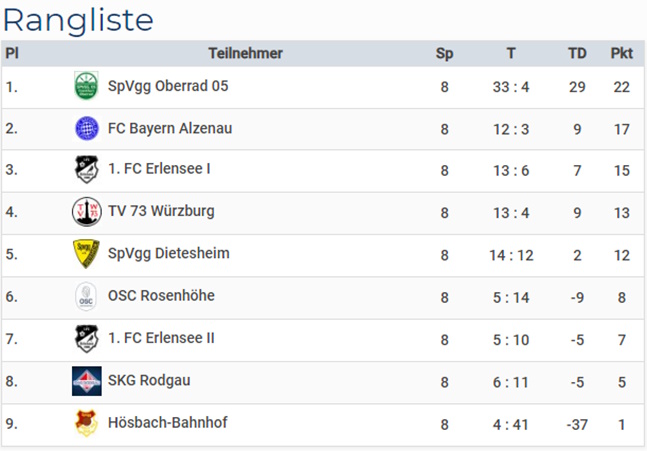Screen dimensions: 647x451
Task: Select the Teilnehmer column header
Action: (x=246, y=53)
